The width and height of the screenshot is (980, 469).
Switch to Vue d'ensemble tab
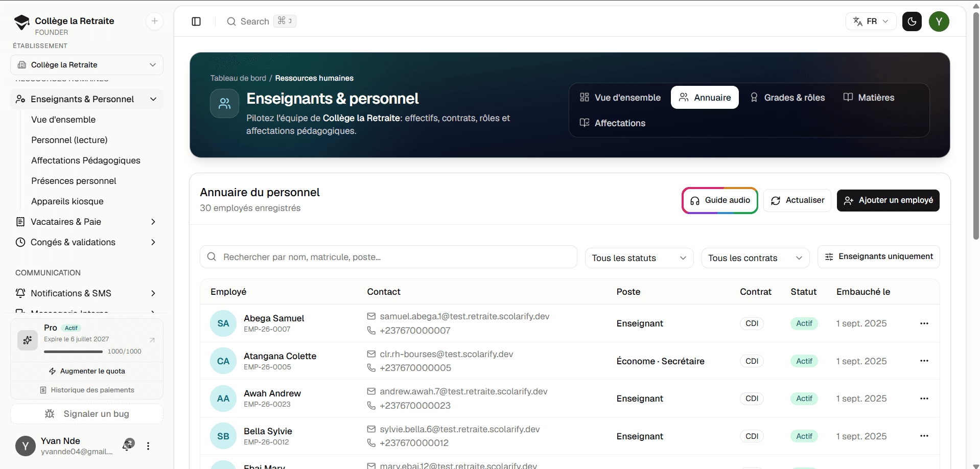point(620,98)
